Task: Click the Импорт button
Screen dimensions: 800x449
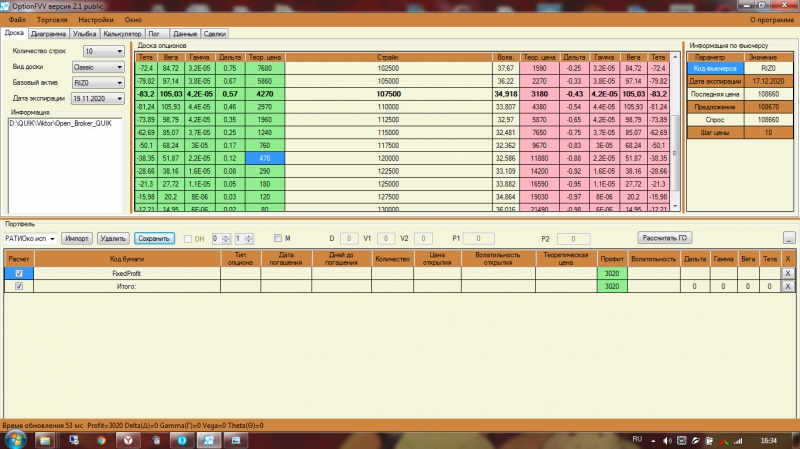Action: (x=77, y=238)
